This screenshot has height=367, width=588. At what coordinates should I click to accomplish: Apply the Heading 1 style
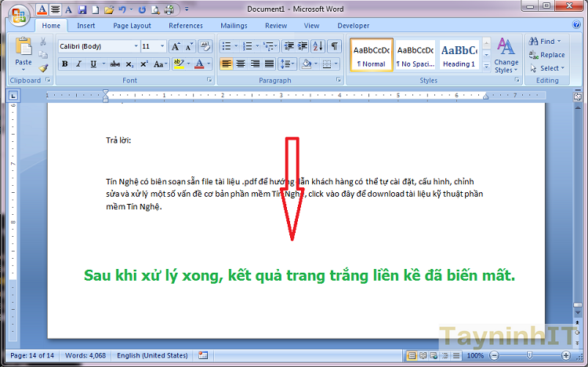point(459,55)
